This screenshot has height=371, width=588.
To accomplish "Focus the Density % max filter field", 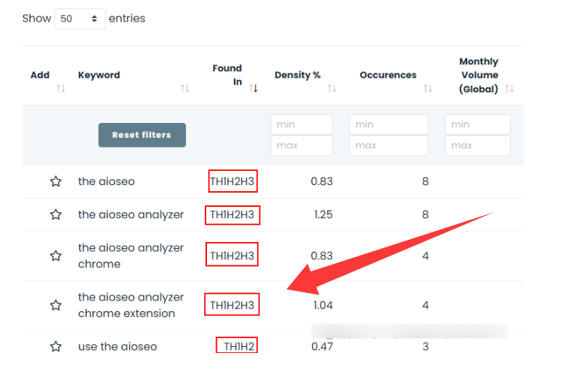I will tap(301, 145).
